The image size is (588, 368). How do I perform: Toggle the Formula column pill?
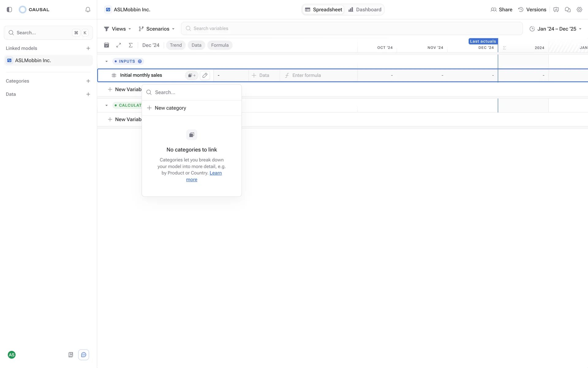220,45
